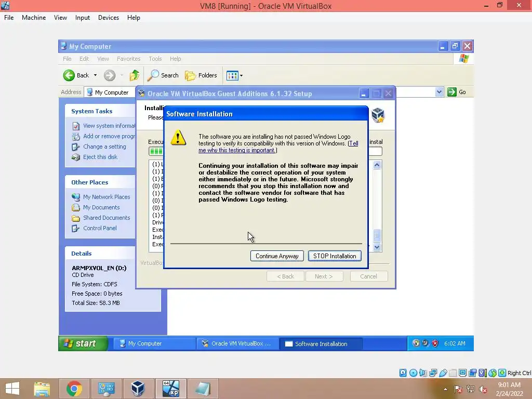Open the VirtualBox Devices menu
532x399 pixels.
(x=109, y=18)
